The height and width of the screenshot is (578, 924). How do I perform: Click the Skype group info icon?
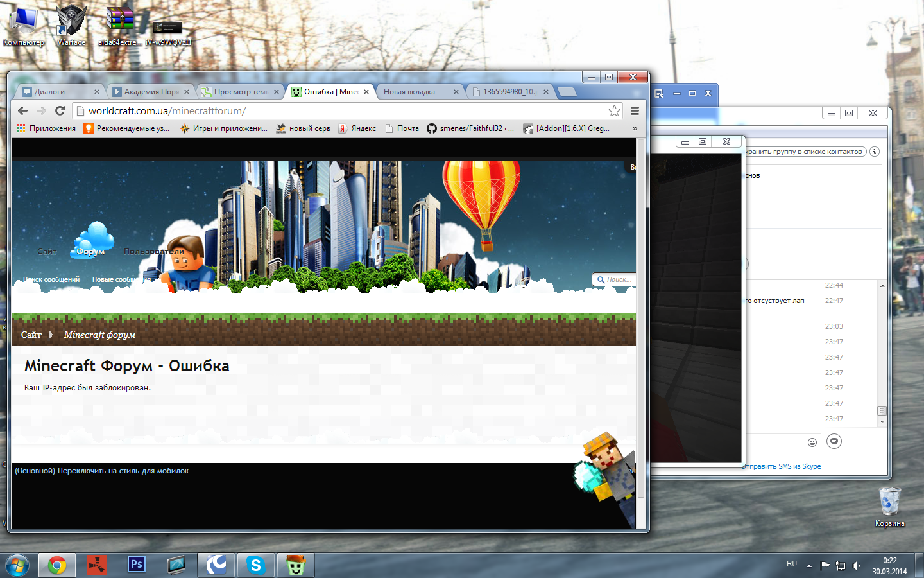(x=875, y=152)
